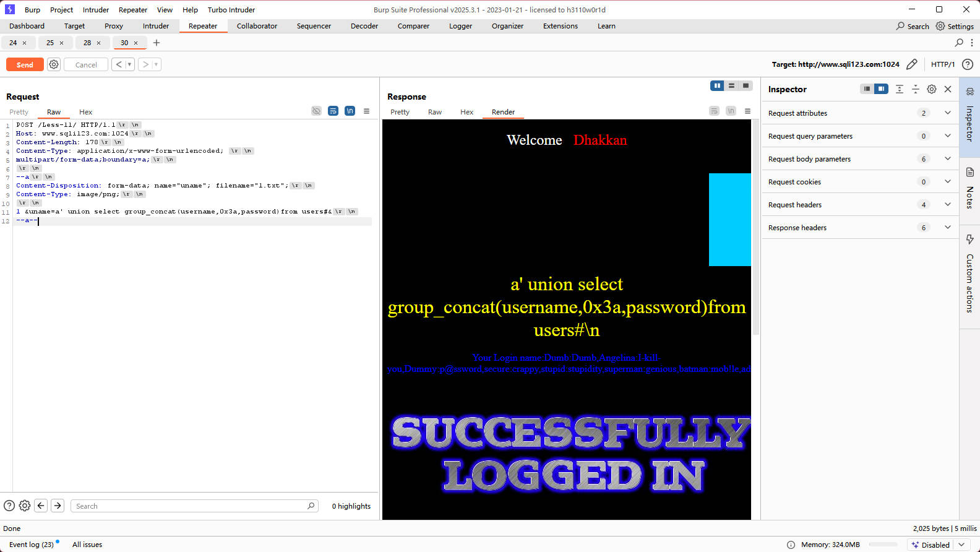The image size is (980, 552).
Task: Edit the target with the pencil icon
Action: (x=911, y=64)
